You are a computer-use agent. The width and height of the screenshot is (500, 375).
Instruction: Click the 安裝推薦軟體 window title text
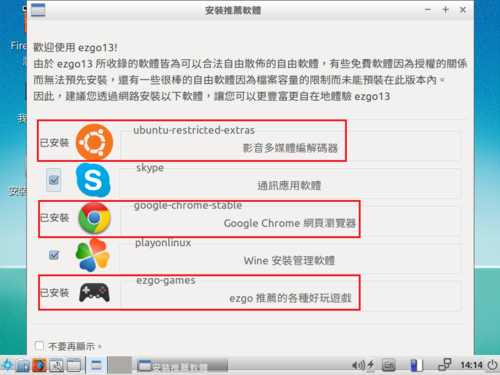(233, 10)
